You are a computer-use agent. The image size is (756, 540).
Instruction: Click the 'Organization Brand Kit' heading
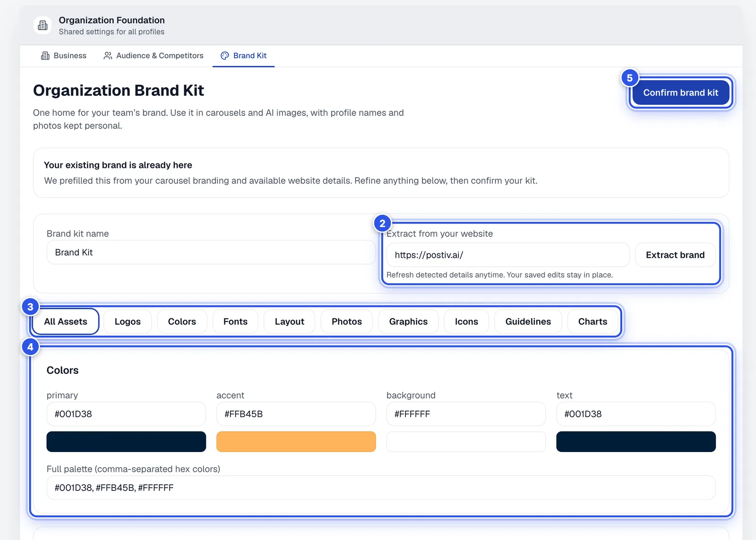click(x=119, y=90)
